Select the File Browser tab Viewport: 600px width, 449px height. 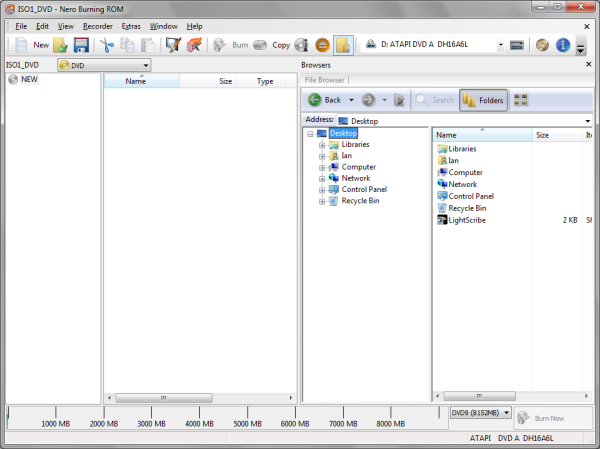point(325,79)
